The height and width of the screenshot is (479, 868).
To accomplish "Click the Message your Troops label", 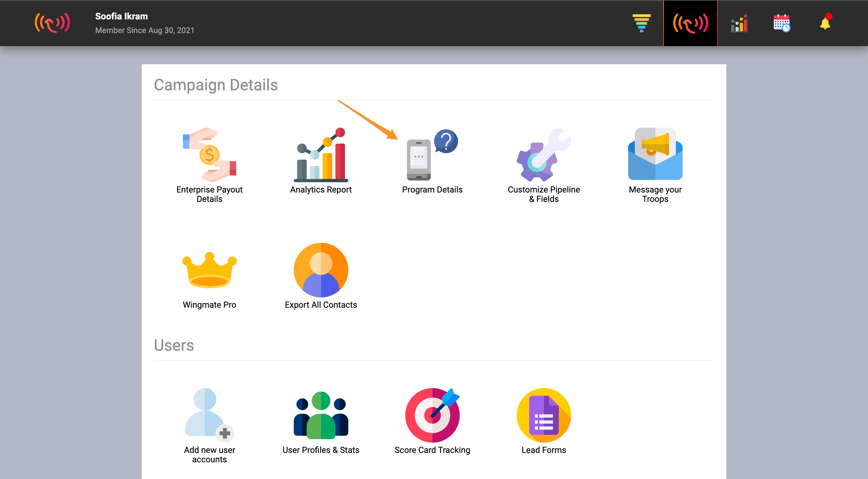I will pyautogui.click(x=655, y=194).
